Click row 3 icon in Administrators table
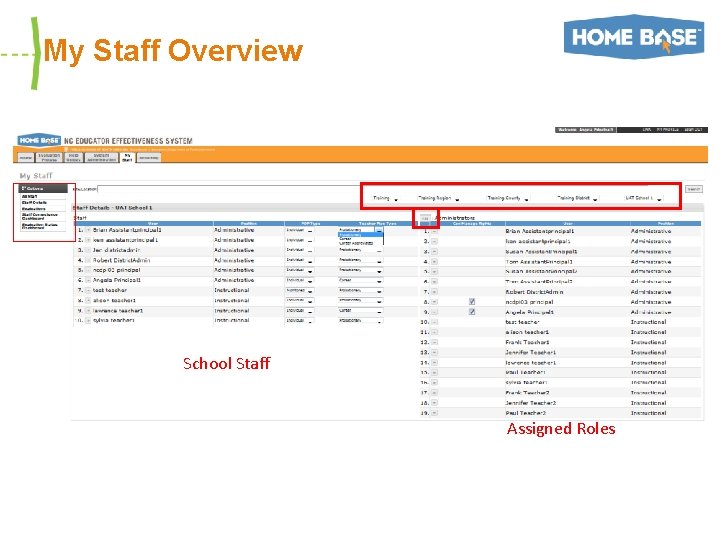The width and height of the screenshot is (720, 540). (x=434, y=252)
